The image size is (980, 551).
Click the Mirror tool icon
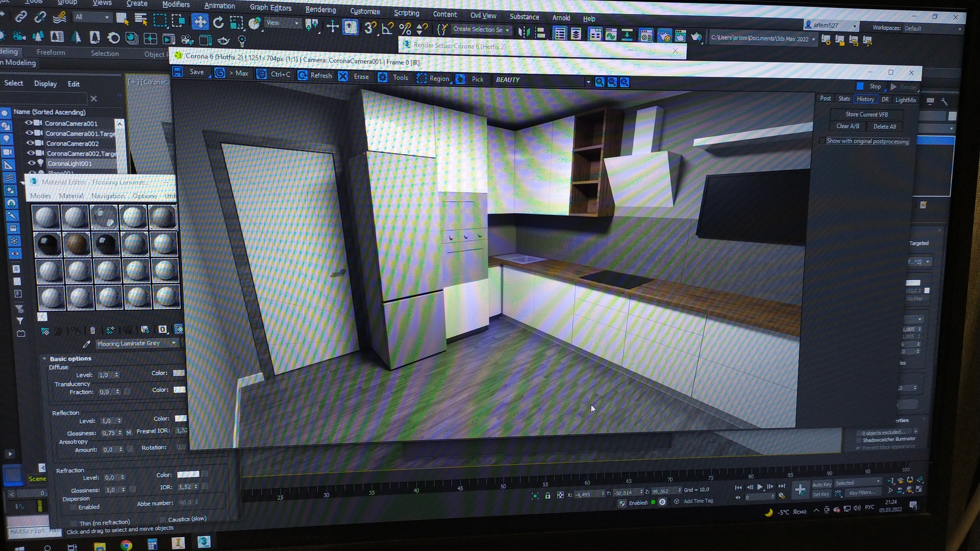pyautogui.click(x=524, y=33)
